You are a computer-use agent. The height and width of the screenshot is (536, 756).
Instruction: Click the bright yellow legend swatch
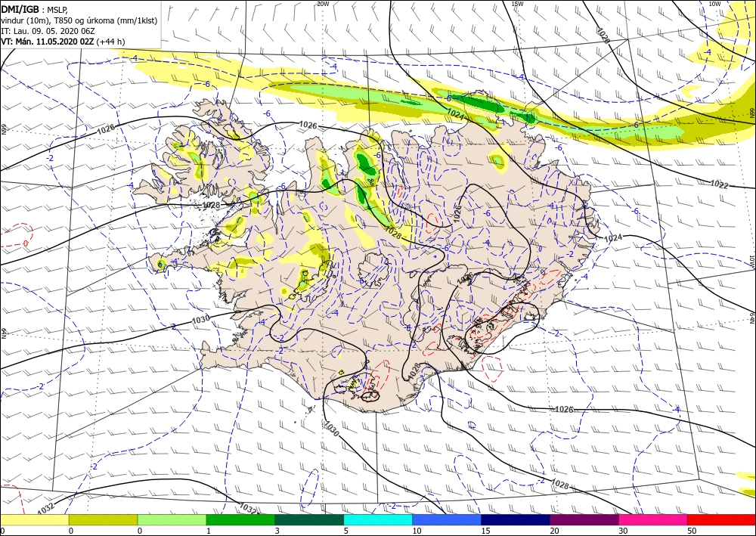34,520
